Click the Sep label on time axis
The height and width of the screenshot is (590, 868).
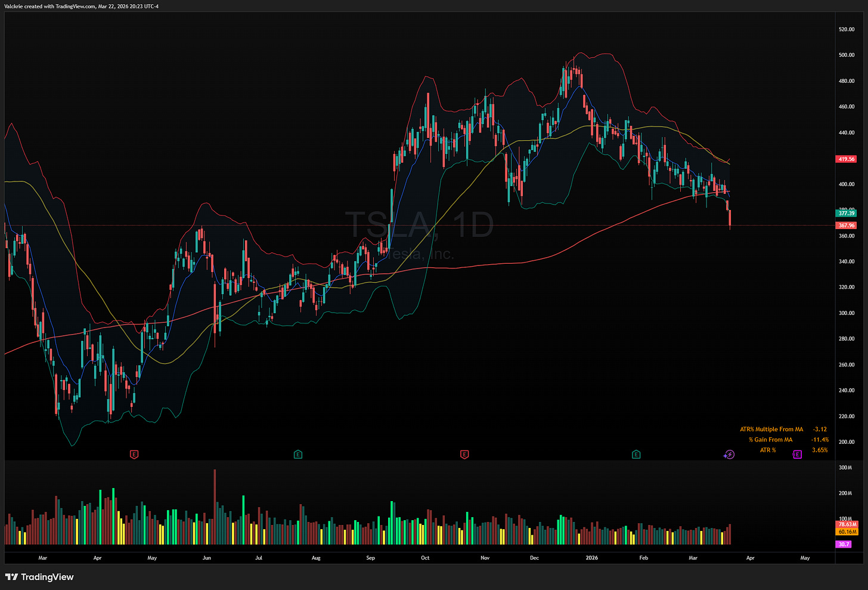point(370,558)
